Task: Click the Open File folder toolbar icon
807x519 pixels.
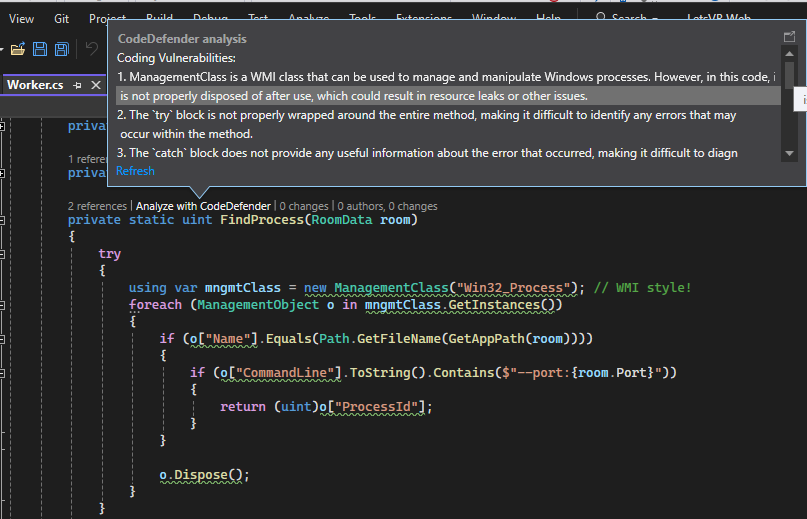Action: (x=17, y=49)
